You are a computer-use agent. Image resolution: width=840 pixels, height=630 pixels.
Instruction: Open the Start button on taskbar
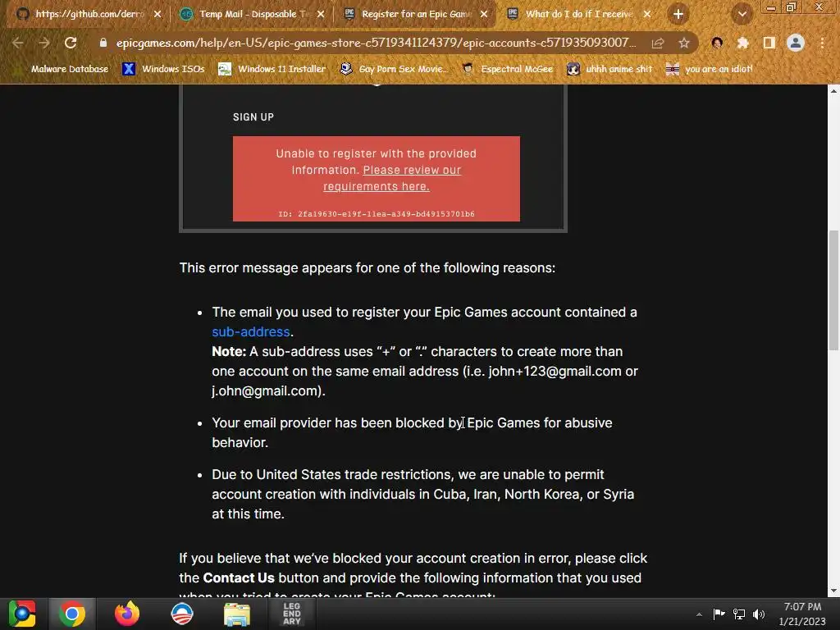coord(22,614)
